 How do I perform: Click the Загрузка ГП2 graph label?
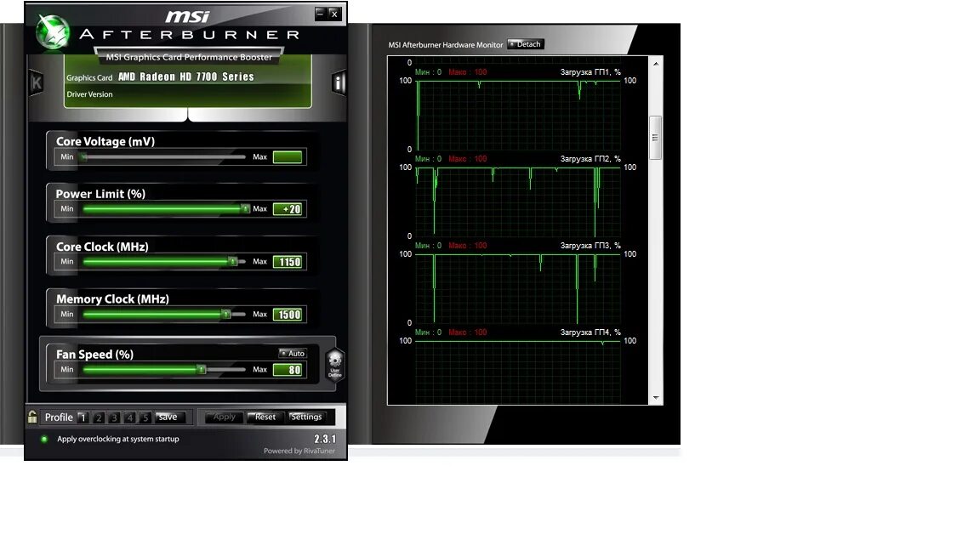(x=590, y=159)
